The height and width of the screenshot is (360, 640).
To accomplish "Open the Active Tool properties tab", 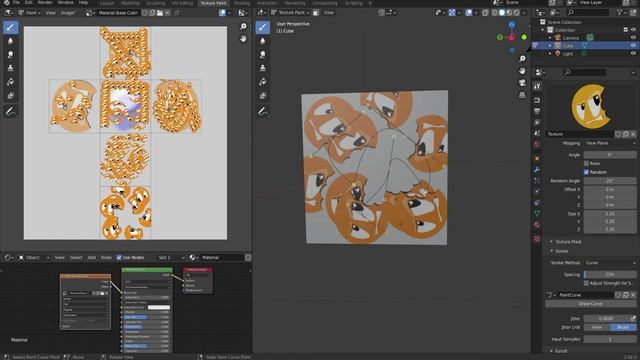I will coord(537,86).
